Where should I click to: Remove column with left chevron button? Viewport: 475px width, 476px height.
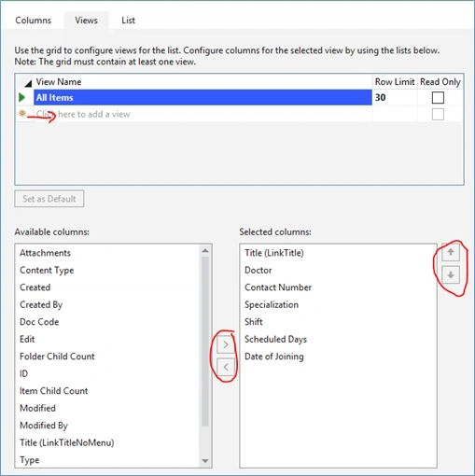tap(226, 367)
